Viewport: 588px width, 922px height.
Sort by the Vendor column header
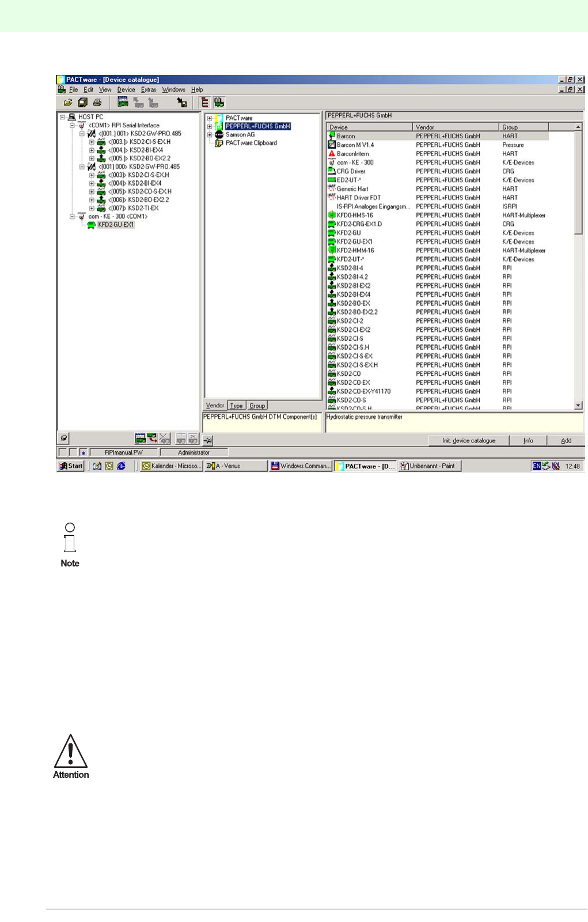[456, 127]
